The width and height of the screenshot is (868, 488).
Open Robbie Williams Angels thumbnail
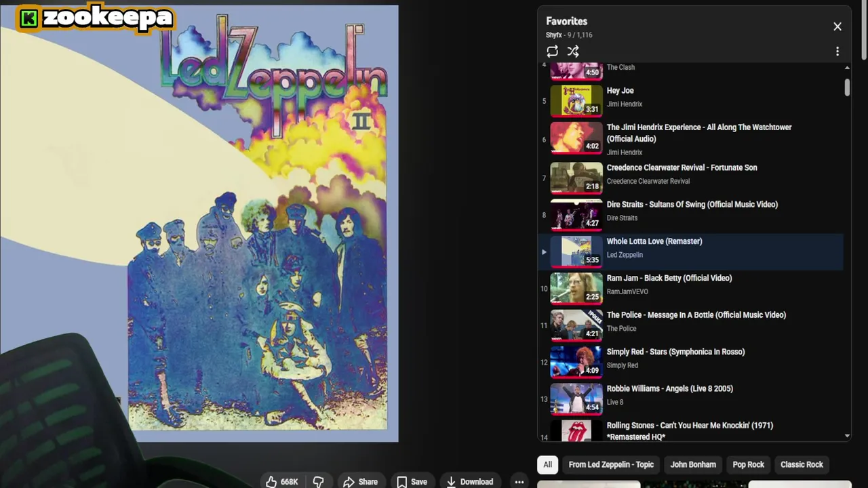[x=576, y=399]
